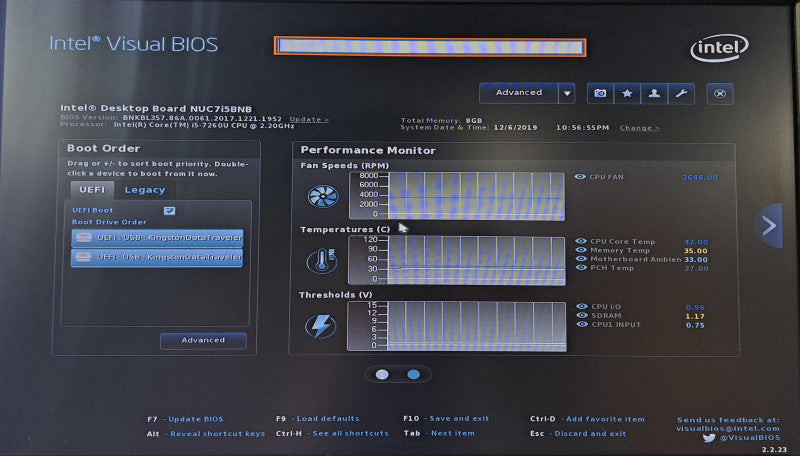This screenshot has height=456, width=800.
Task: Click the camera screenshot icon
Action: click(600, 93)
